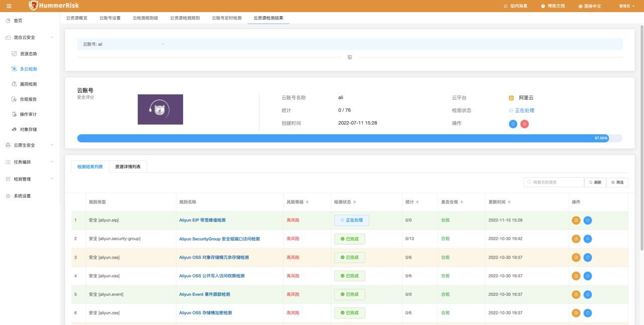Click orange log icon in Aliyun Event row
Viewport: 644px width, 325px height.
point(577,294)
